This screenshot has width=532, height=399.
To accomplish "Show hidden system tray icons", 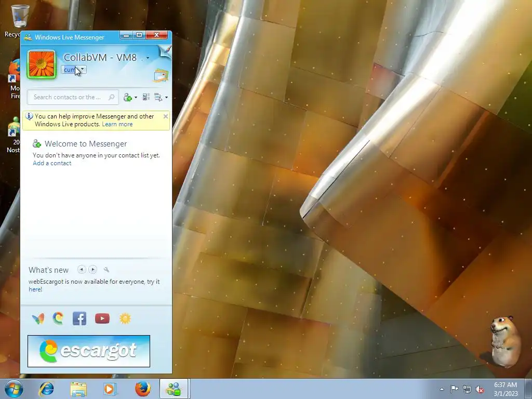I will [442, 389].
